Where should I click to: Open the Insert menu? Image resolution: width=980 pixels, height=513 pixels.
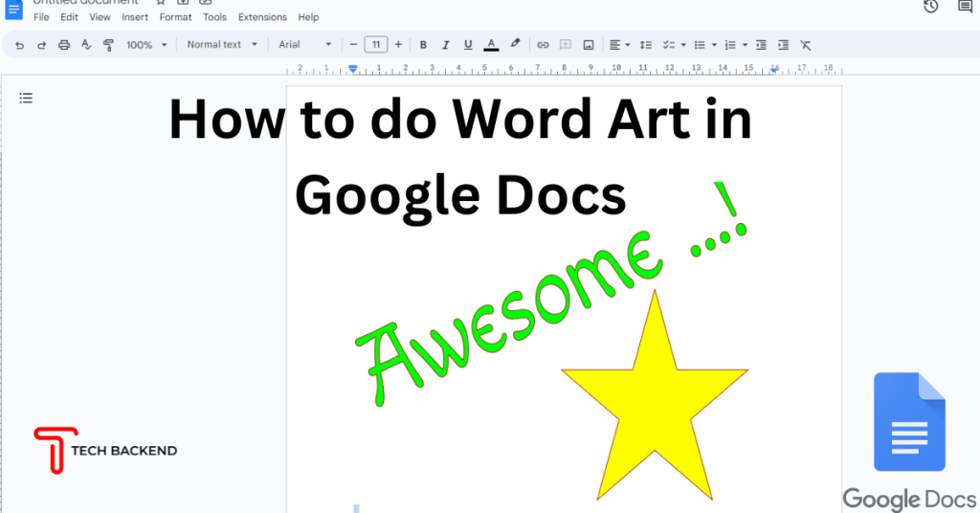(135, 17)
